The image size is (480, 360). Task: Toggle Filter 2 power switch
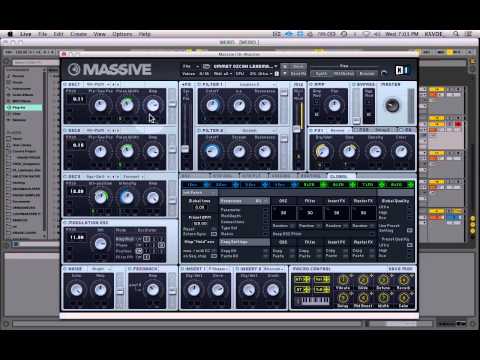point(199,130)
